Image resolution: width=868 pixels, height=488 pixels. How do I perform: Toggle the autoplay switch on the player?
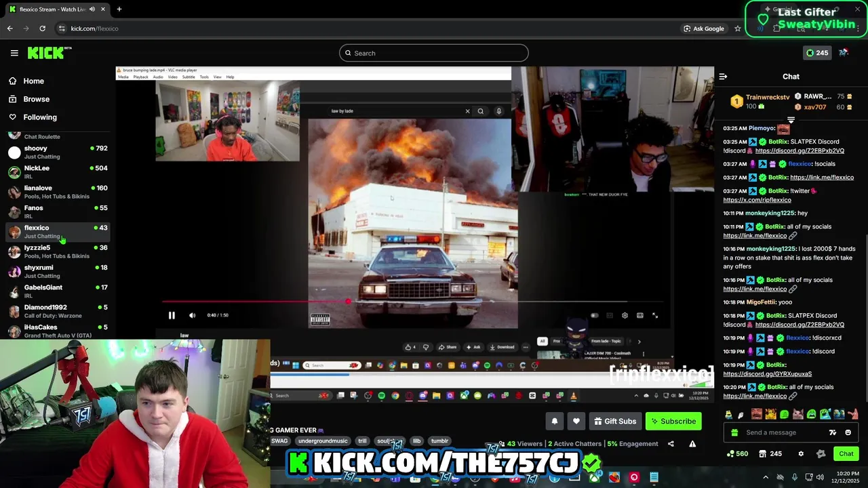coord(595,315)
